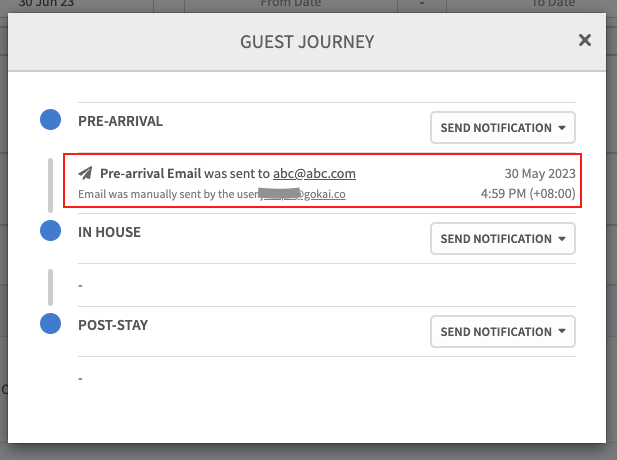The image size is (617, 460).
Task: Click the bold Pre-arrival Email text
Action: 157,174
